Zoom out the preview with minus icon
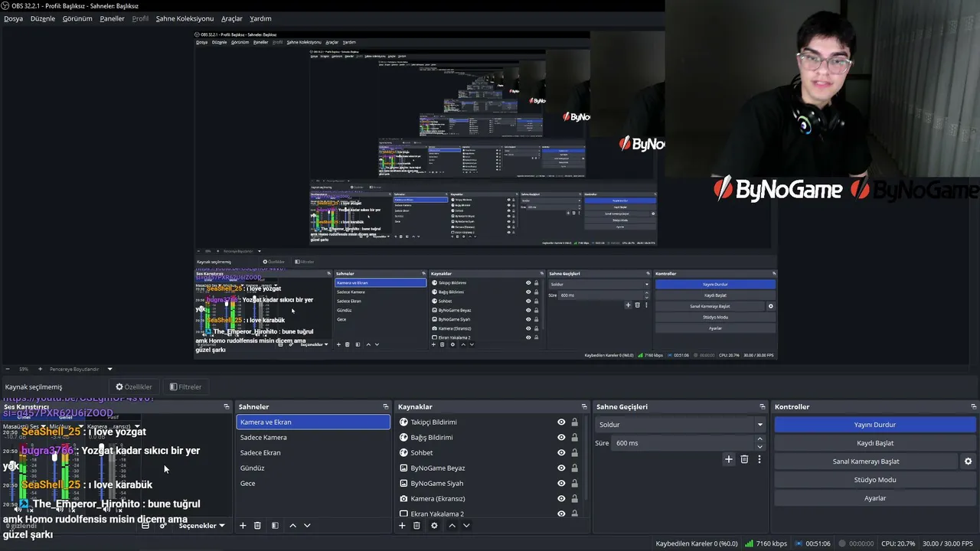Screen dimensions: 980x551 coord(7,369)
